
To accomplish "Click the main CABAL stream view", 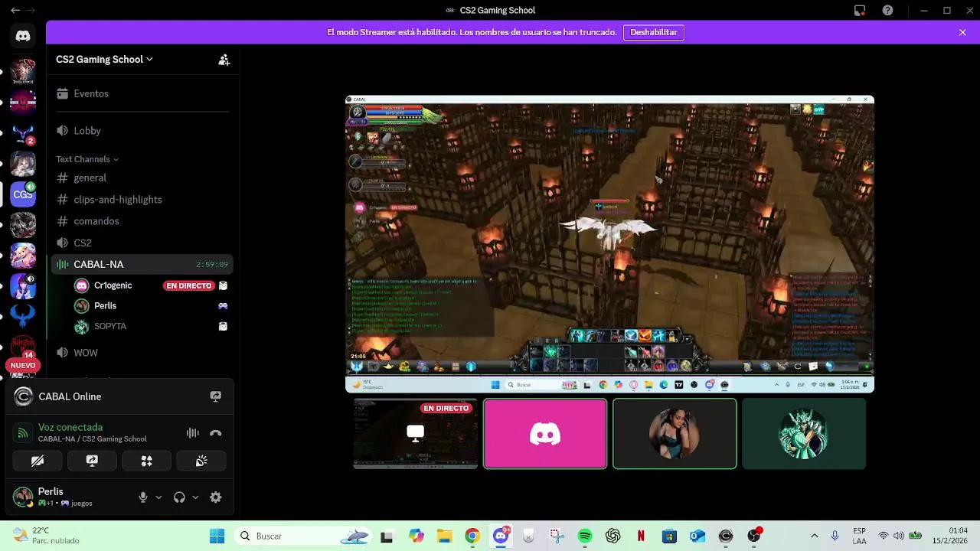I will coord(609,244).
